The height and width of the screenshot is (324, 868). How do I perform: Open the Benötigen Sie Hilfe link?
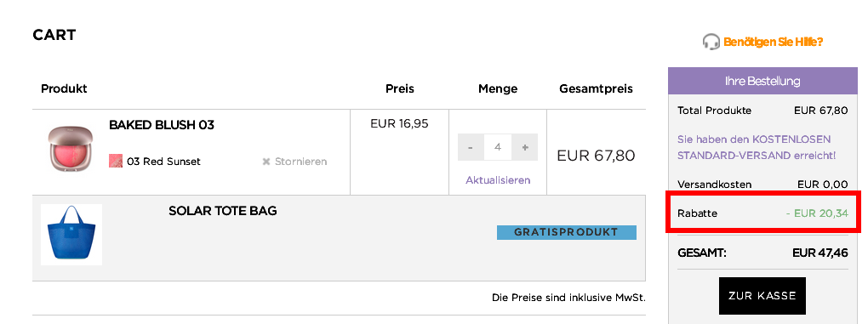(773, 42)
